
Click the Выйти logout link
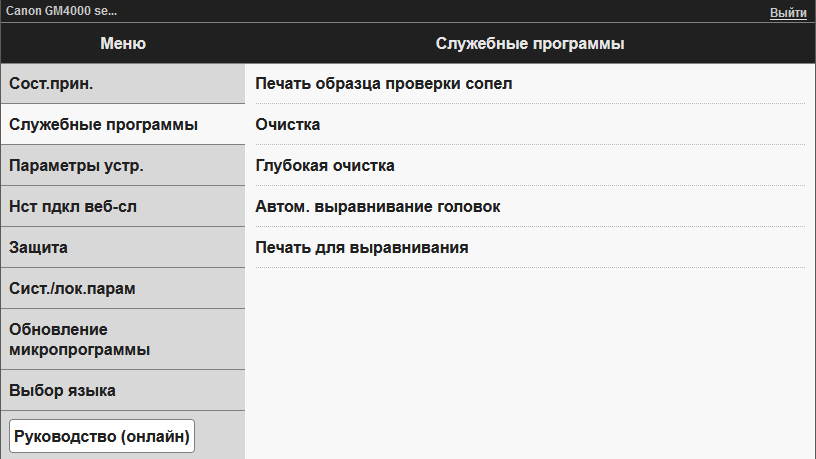point(788,13)
